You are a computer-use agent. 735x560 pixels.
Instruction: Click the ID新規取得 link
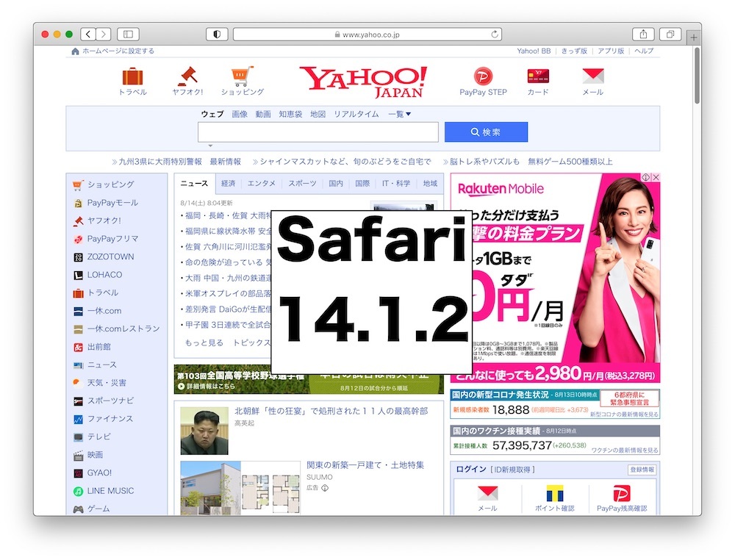coord(513,470)
